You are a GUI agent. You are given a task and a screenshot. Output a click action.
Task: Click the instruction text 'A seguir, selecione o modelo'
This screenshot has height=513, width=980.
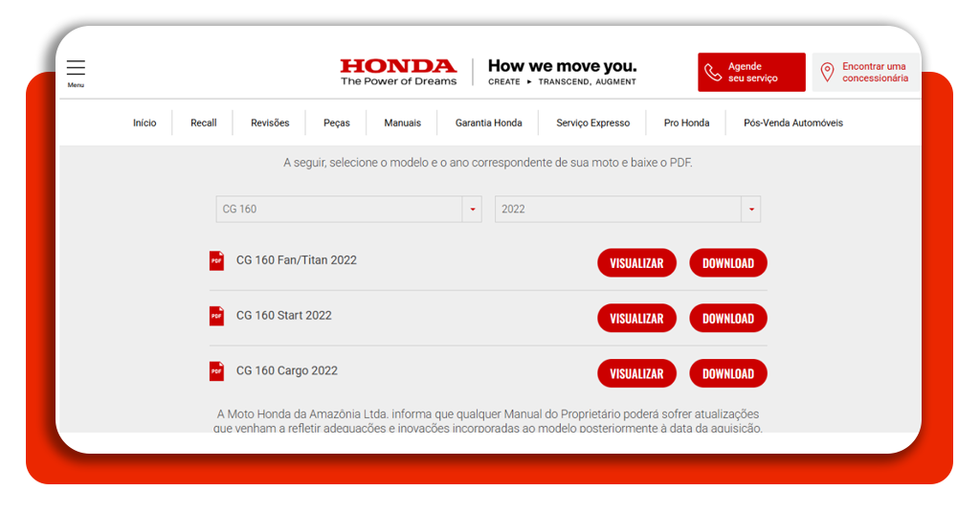(x=488, y=163)
